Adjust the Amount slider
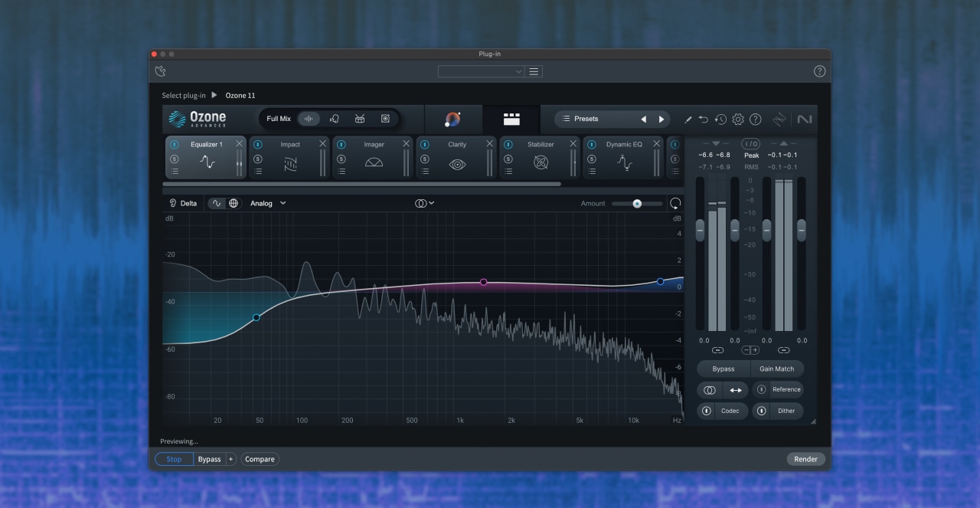Image resolution: width=980 pixels, height=508 pixels. (x=637, y=203)
